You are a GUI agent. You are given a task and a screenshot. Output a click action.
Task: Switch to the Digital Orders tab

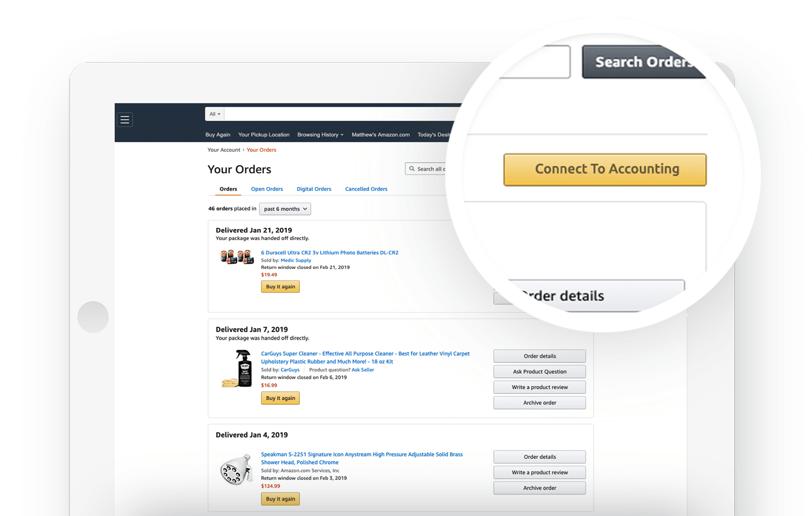pos(314,189)
